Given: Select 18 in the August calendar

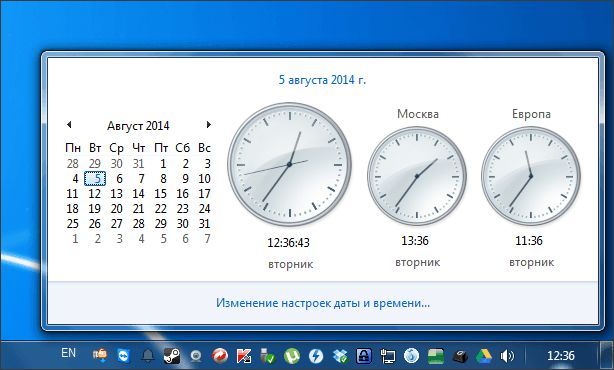Looking at the screenshot, I should point(72,209).
